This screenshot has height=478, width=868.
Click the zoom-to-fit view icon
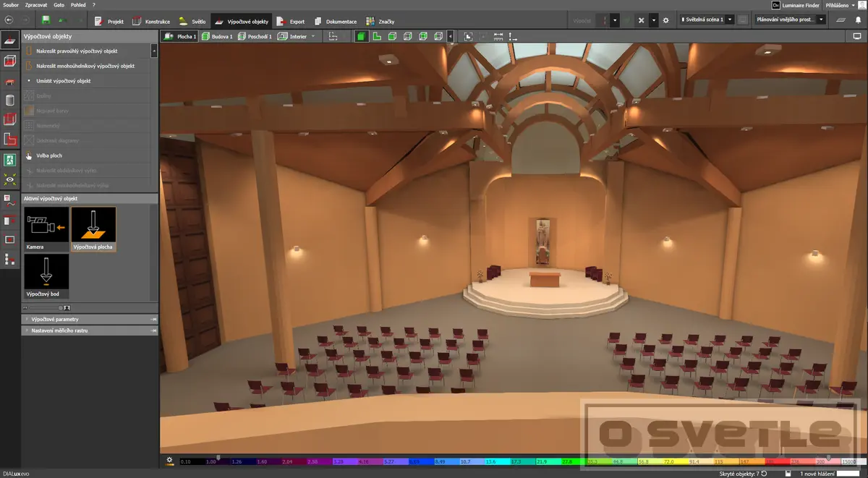coord(468,36)
